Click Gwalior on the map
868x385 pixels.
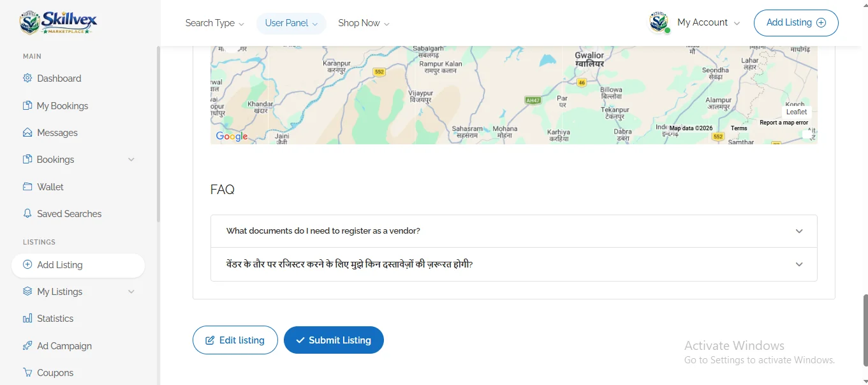tap(589, 56)
